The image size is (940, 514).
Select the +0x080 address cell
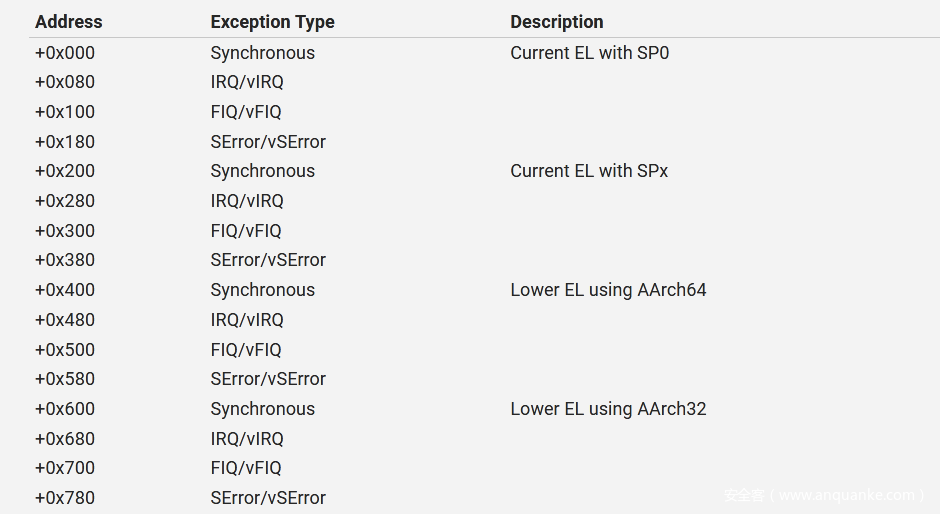pos(65,82)
